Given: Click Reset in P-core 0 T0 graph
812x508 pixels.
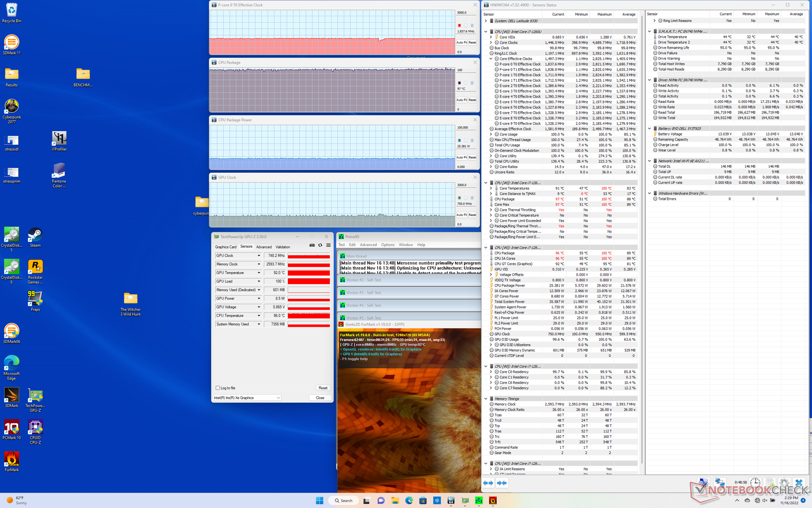Looking at the screenshot, I should 472,42.
